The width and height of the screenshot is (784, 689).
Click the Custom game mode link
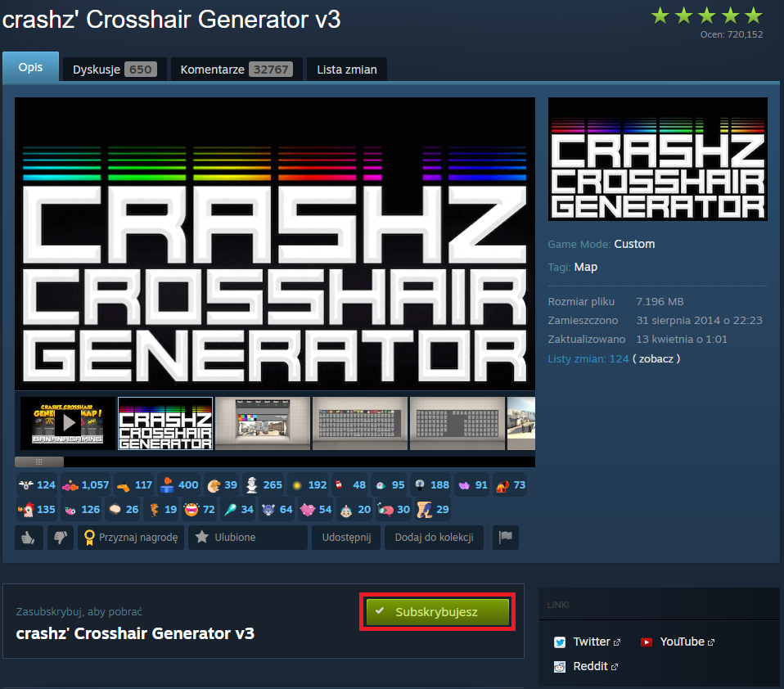pyautogui.click(x=634, y=244)
